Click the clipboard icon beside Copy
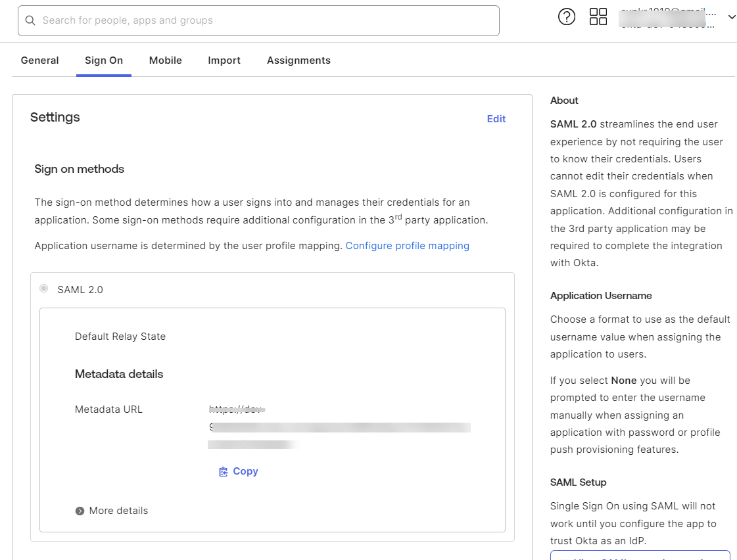 [x=224, y=471]
